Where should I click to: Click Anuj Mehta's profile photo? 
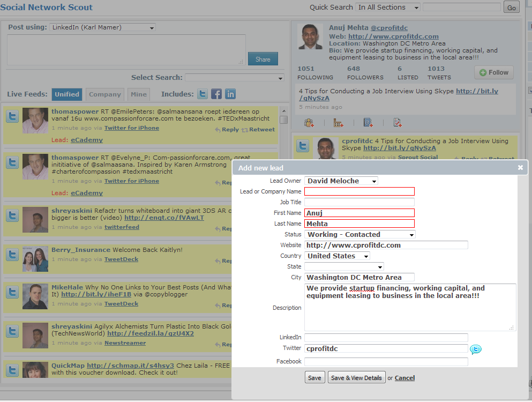click(x=310, y=36)
